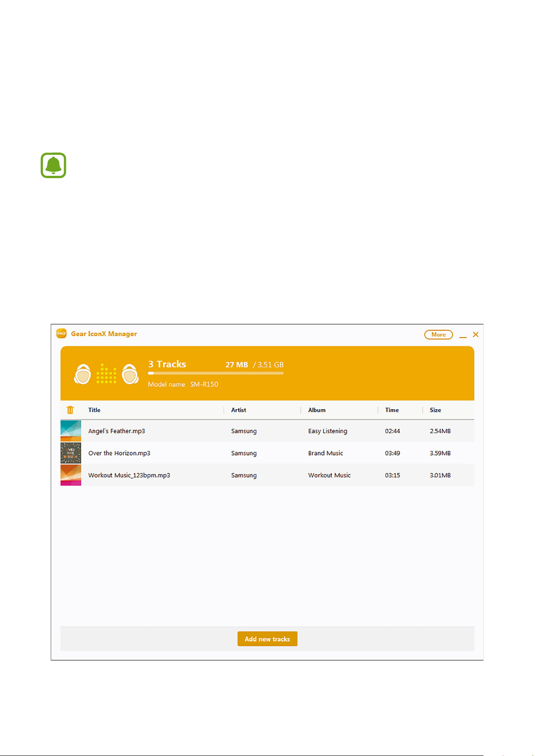Click the 02:44 time value

click(x=392, y=431)
